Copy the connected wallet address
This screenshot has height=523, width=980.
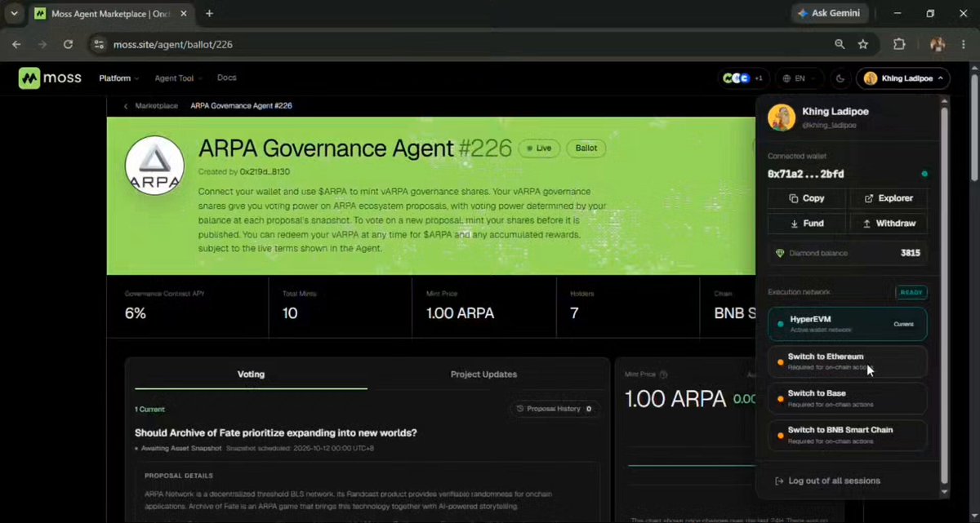point(807,198)
